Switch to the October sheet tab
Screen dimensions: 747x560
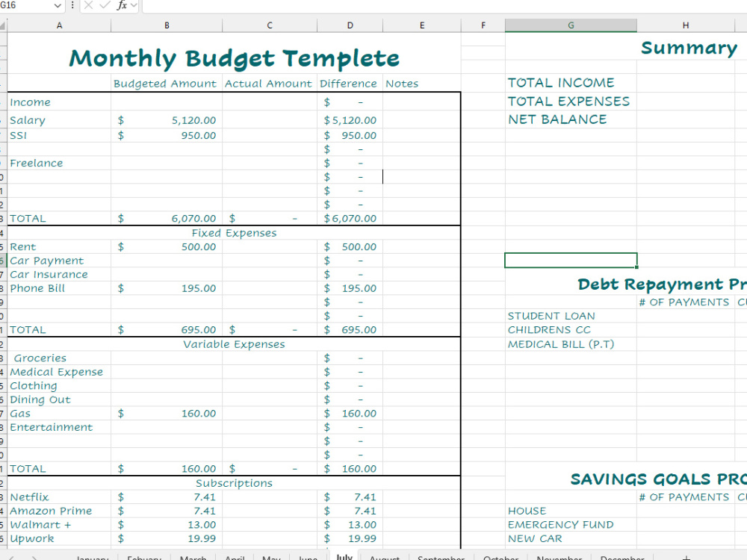click(x=500, y=556)
